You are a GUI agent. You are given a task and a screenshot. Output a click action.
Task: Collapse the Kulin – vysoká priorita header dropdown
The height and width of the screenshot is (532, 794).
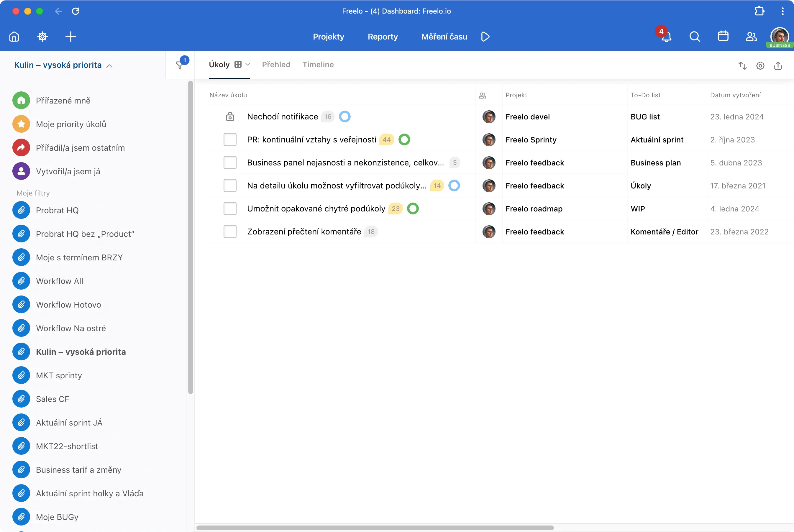coord(63,65)
